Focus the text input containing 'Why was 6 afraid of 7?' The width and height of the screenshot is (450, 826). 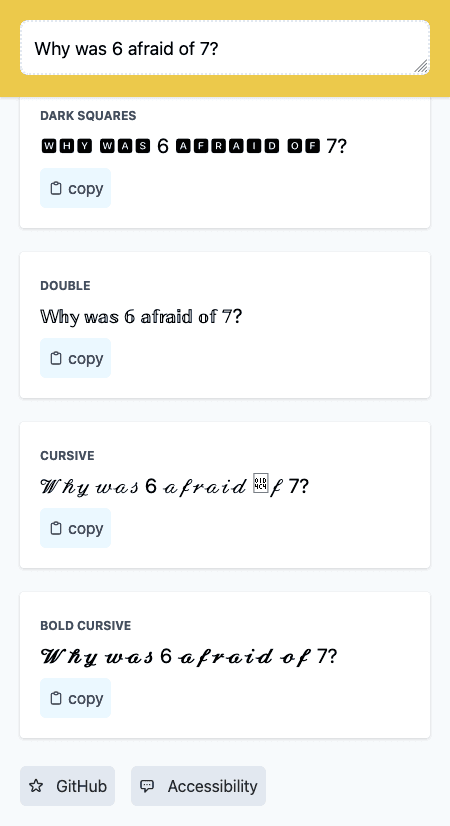(x=225, y=48)
